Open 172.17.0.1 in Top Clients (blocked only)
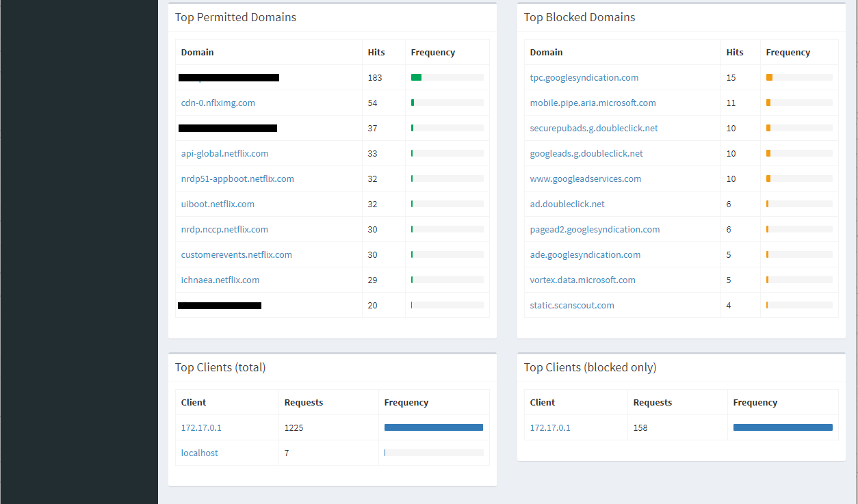This screenshot has width=858, height=504. [550, 427]
